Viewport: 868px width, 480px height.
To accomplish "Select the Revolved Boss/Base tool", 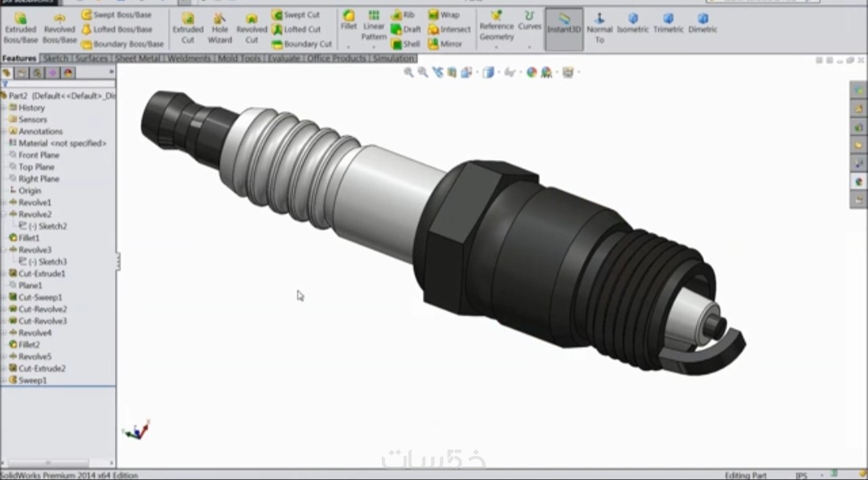I will (x=59, y=27).
